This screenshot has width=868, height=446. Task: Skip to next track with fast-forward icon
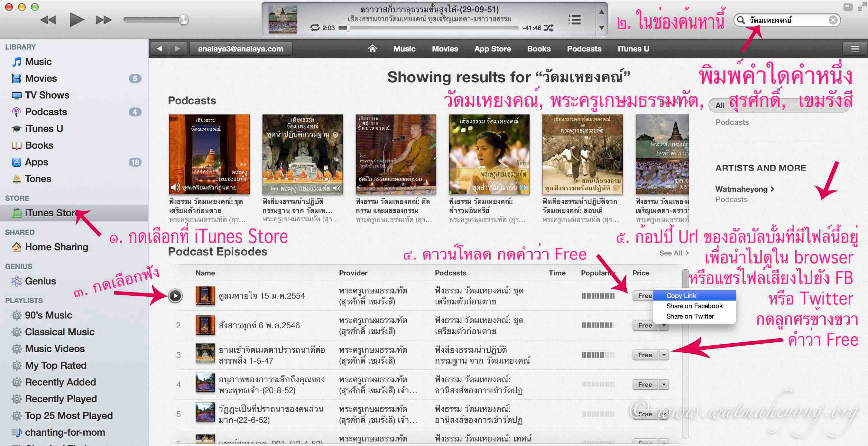(103, 20)
